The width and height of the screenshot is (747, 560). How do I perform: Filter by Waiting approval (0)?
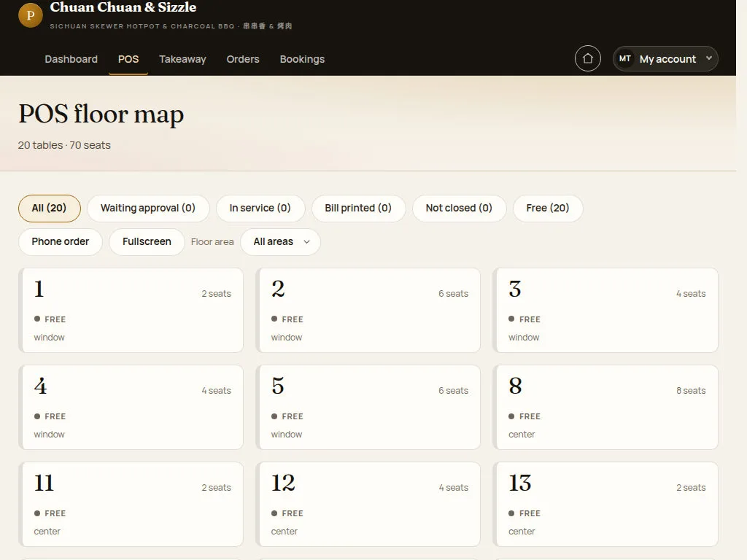(147, 208)
